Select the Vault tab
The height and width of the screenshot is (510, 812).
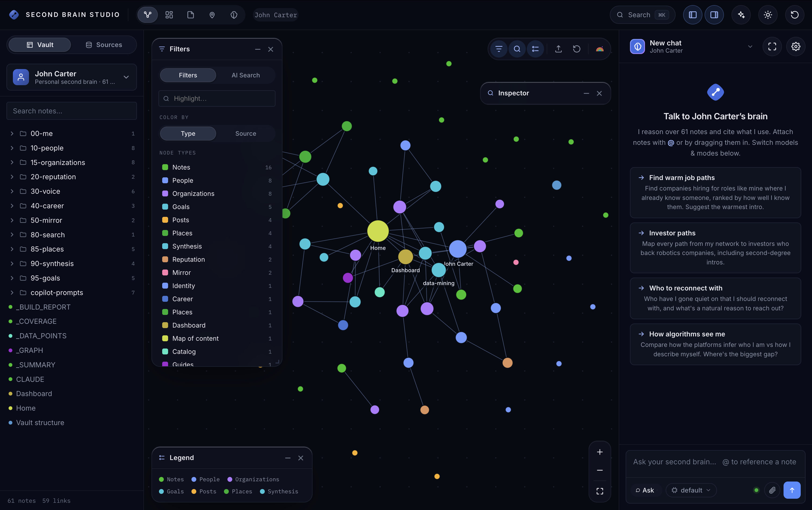tap(40, 45)
